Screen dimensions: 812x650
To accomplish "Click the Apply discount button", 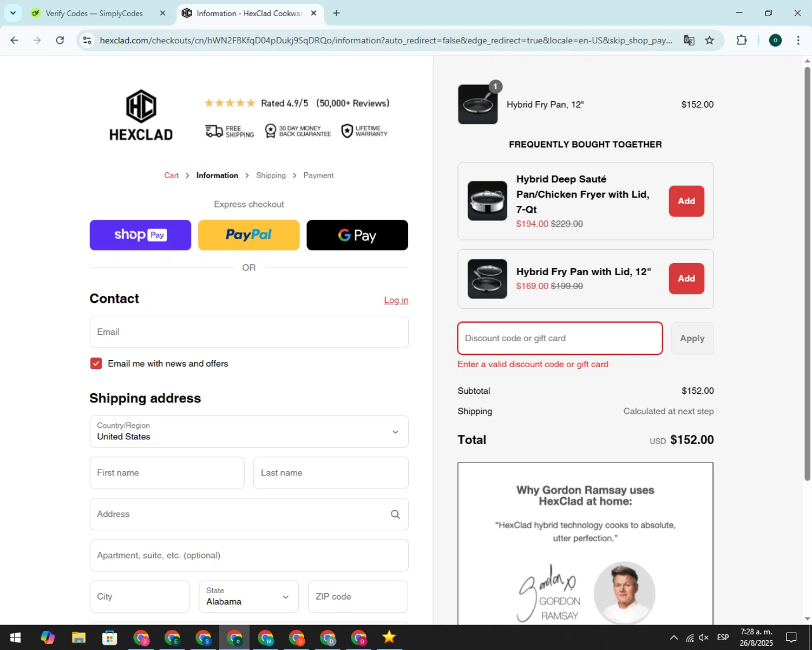I will (692, 339).
